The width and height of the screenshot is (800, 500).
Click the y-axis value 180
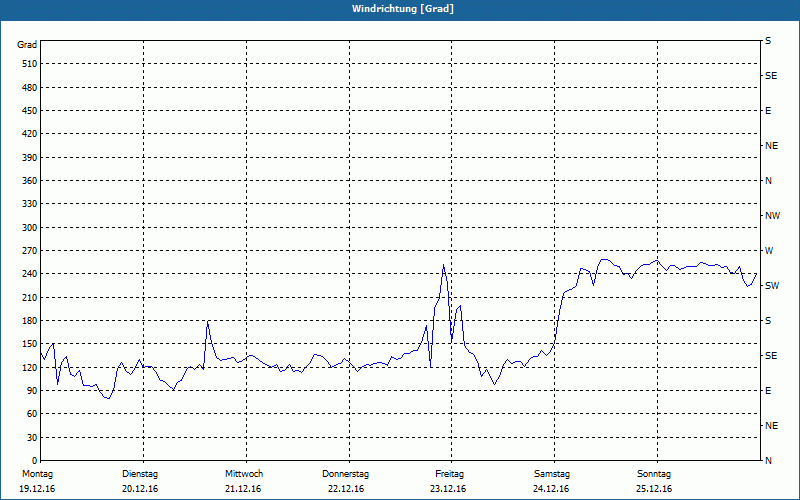coord(29,320)
